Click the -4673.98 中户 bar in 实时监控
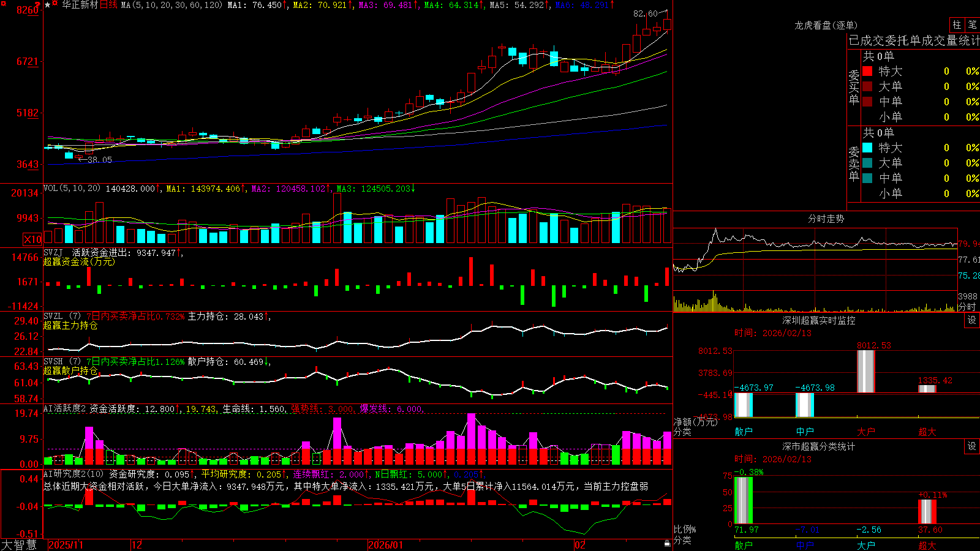Screen dimensions: 980x551 pos(805,405)
